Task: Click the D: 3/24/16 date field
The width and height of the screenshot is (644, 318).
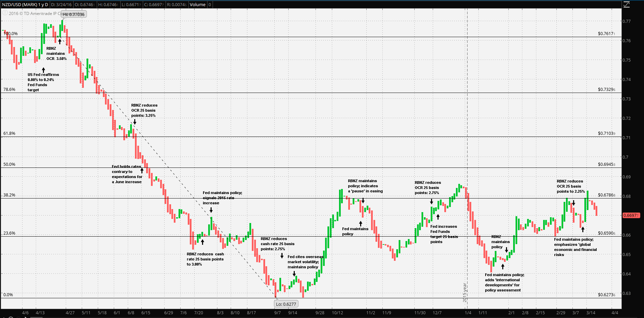Action: coord(62,4)
